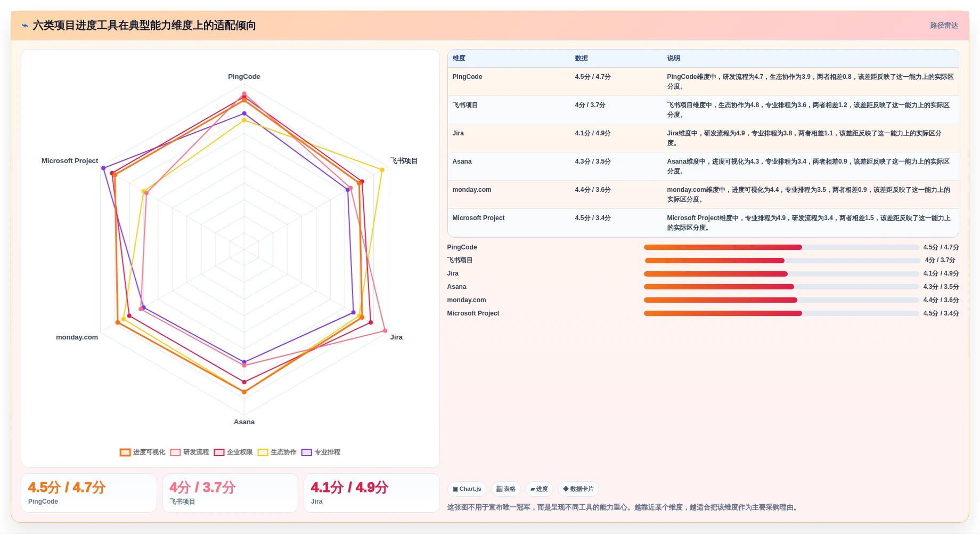The image size is (980, 534).
Task: Click table value 4.5分 / 3.4分
Action: click(x=592, y=218)
